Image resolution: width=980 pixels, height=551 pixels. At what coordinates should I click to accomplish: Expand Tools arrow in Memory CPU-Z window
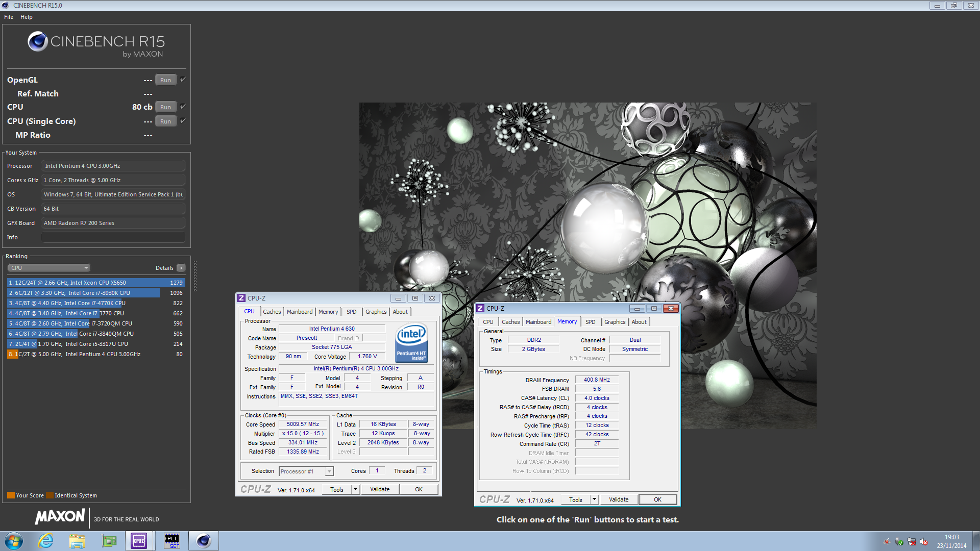[x=594, y=499]
